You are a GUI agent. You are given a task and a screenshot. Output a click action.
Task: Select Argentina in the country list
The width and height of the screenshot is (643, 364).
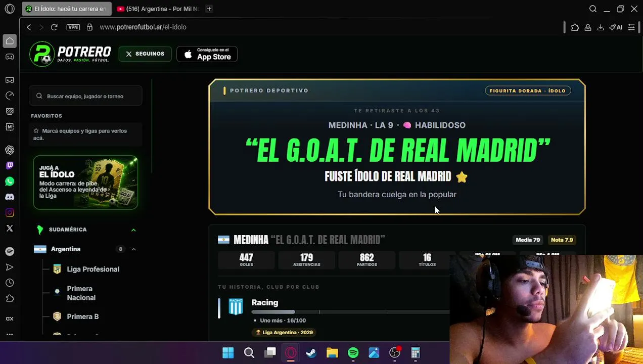coord(66,249)
